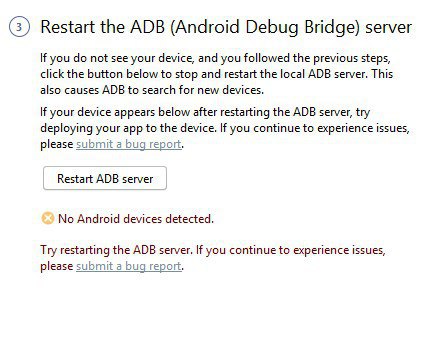Click the blank area below the error message
Image resolution: width=431 pixels, height=363 pixels.
213,317
